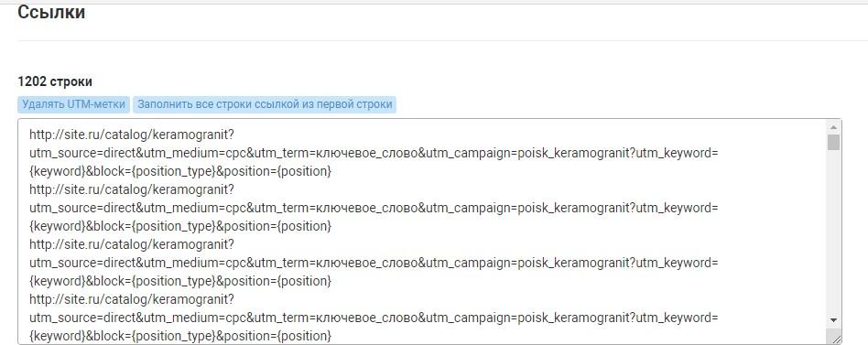Place cursor in first http://site.ru/catalog/keramogranit line
This screenshot has width=868, height=345.
coord(132,135)
